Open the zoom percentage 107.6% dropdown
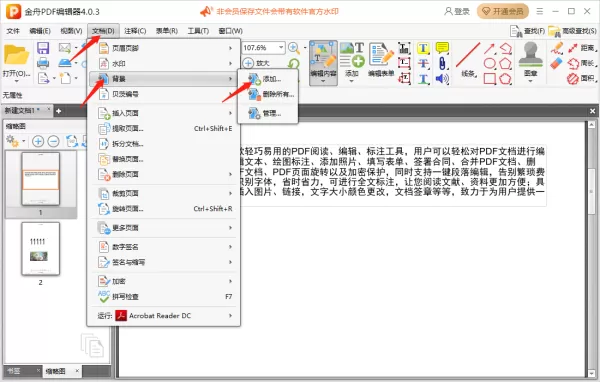 coord(281,48)
